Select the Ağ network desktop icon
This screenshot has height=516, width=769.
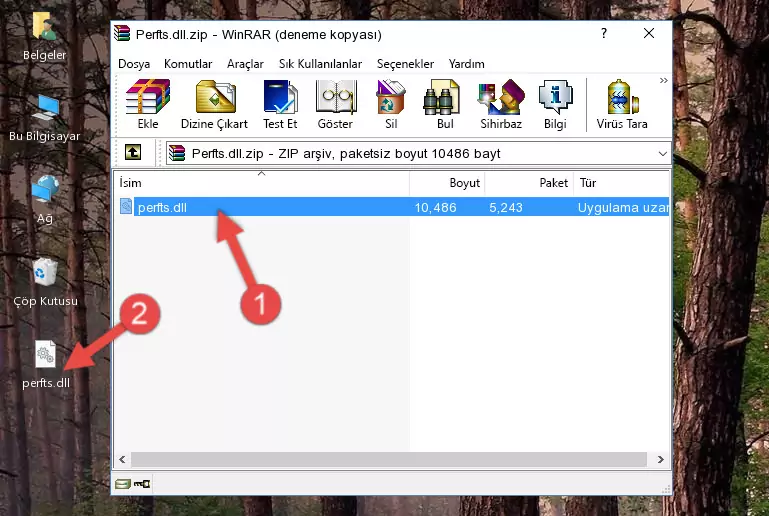pos(45,200)
